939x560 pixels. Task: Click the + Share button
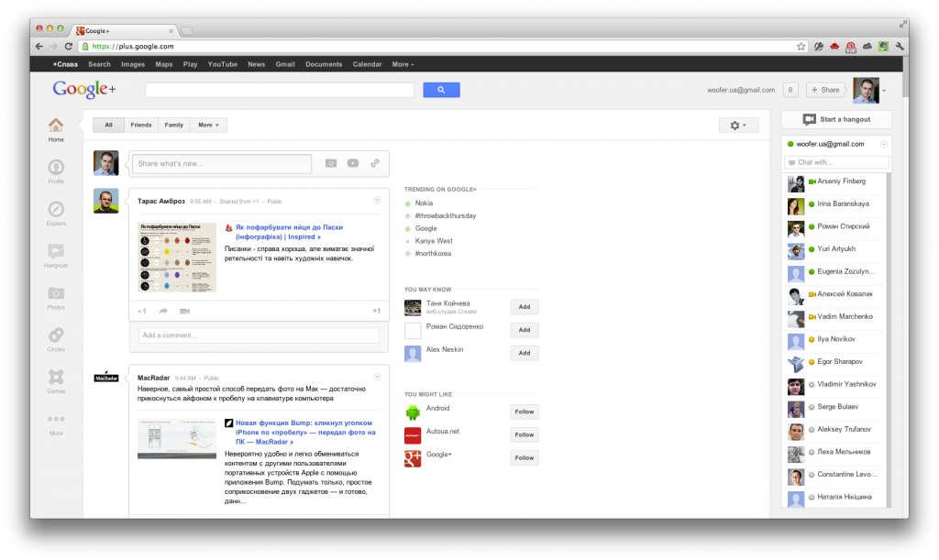[x=825, y=90]
